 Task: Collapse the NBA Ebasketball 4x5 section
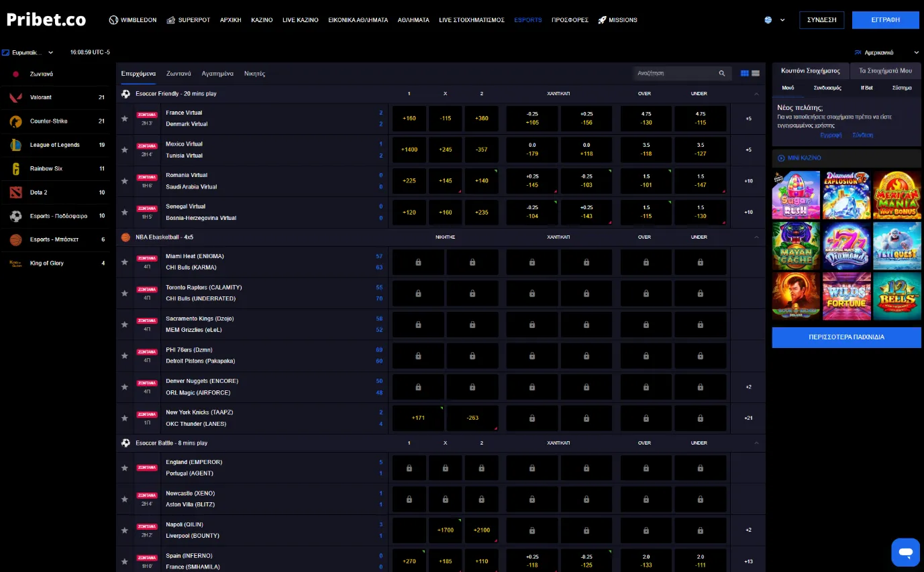tap(756, 237)
